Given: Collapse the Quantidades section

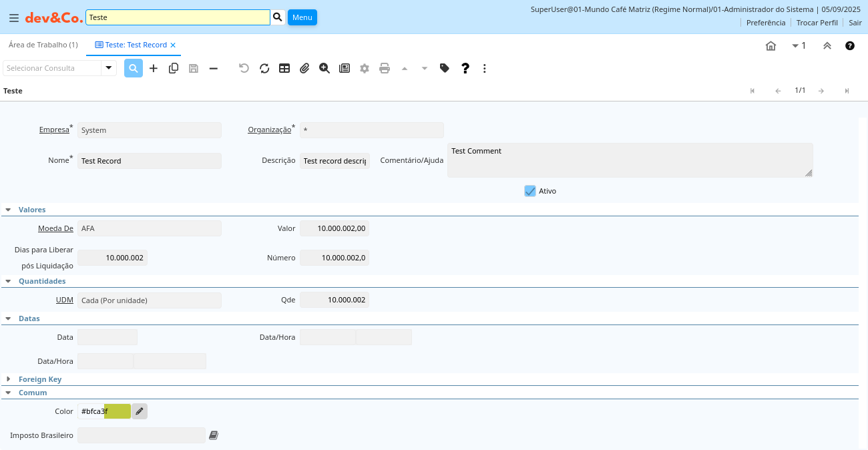Looking at the screenshot, I should coord(9,281).
